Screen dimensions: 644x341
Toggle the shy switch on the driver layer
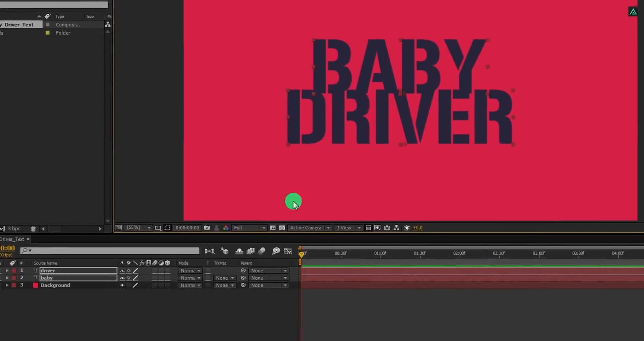click(122, 271)
